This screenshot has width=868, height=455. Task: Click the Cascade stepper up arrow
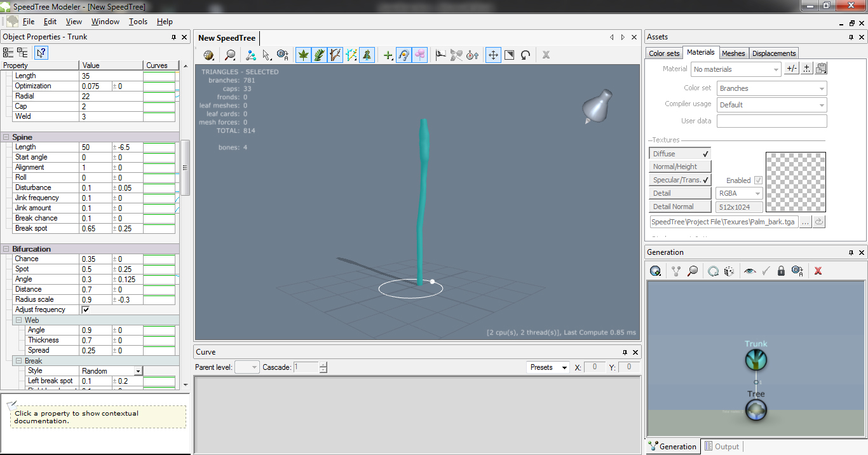tap(323, 365)
